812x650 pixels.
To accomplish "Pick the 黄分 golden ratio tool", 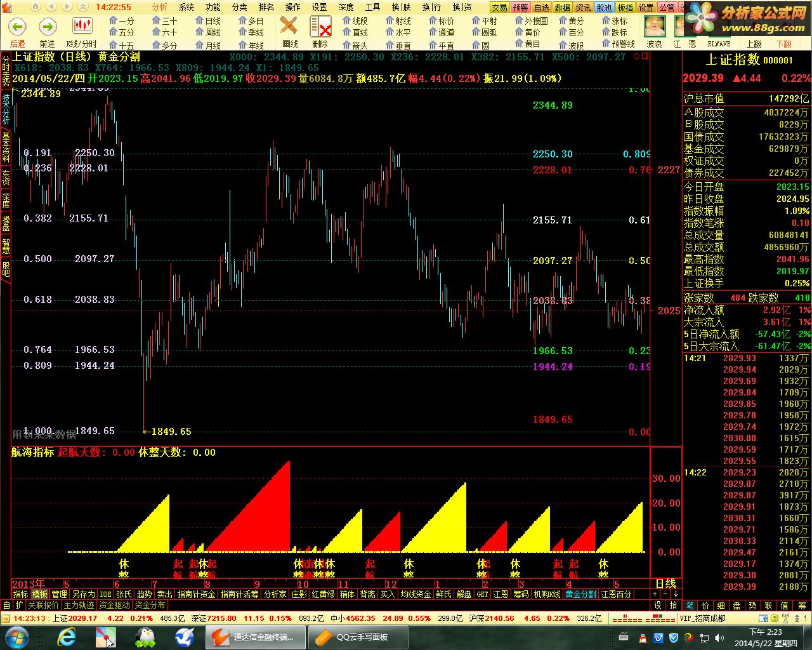I will click(571, 21).
